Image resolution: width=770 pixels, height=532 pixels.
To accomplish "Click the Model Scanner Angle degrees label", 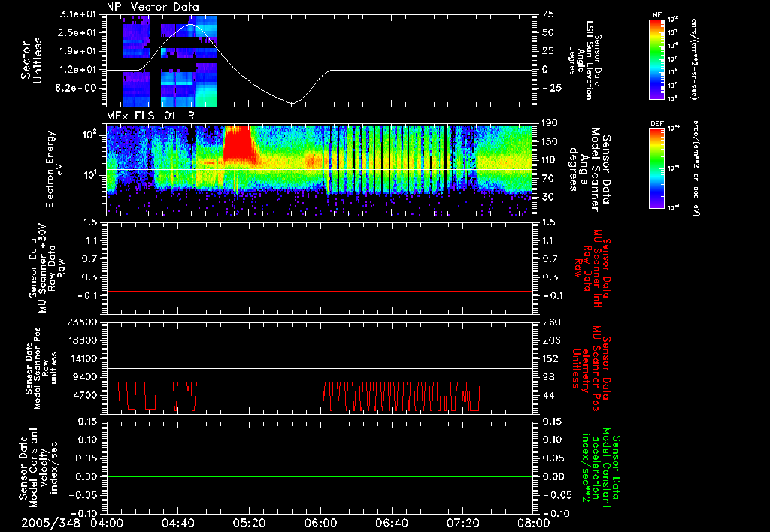I will [x=590, y=169].
